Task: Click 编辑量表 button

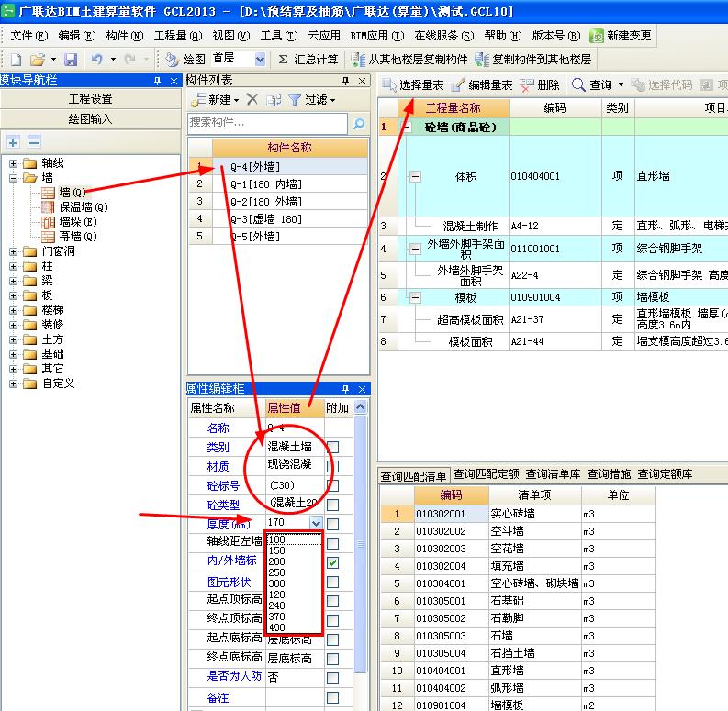Action: 482,85
